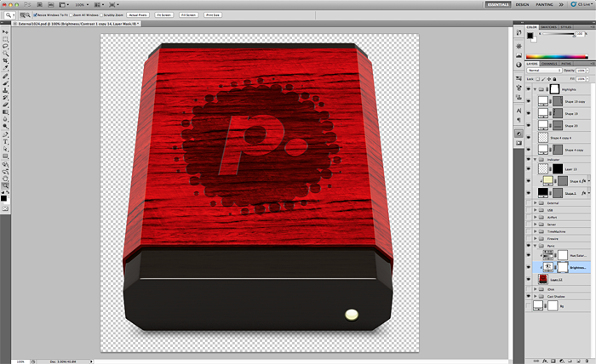Open the zoom level 100% dropdown
The width and height of the screenshot is (596, 364).
click(82, 4)
